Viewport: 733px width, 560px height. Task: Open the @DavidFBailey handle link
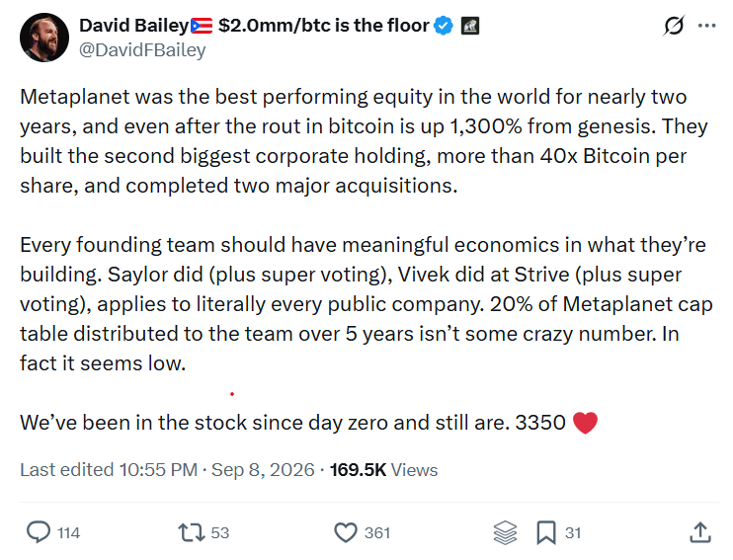142,50
